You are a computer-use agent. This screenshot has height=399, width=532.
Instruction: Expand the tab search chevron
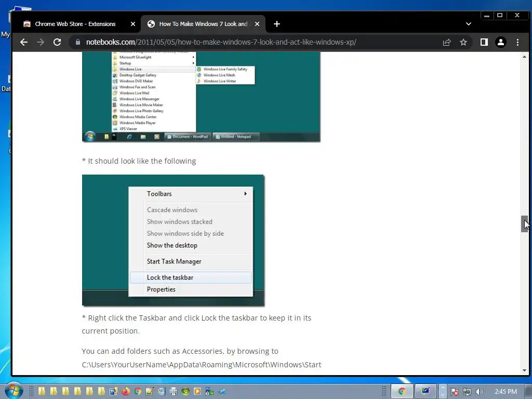pos(469,24)
